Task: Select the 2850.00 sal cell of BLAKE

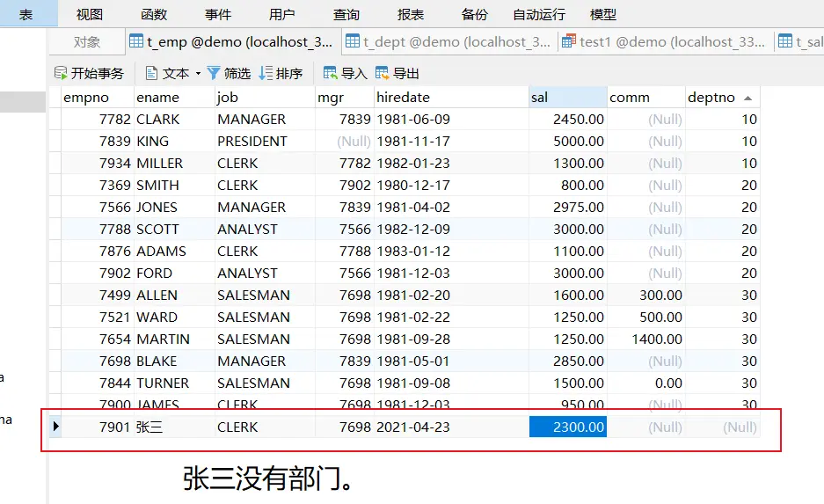Action: [568, 361]
